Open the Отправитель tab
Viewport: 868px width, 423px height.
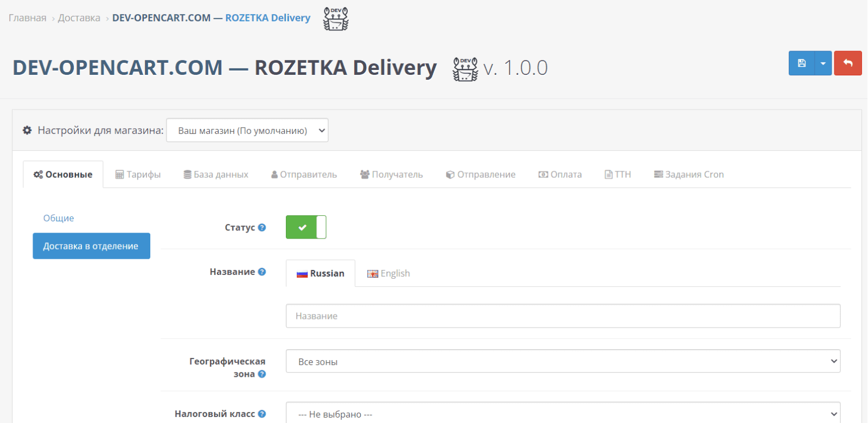pyautogui.click(x=304, y=175)
